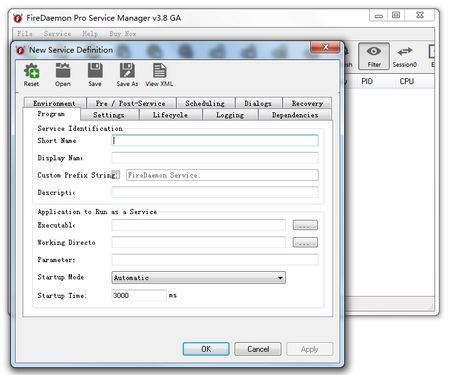View the XML of the service
This screenshot has width=450, height=375.
tap(159, 75)
